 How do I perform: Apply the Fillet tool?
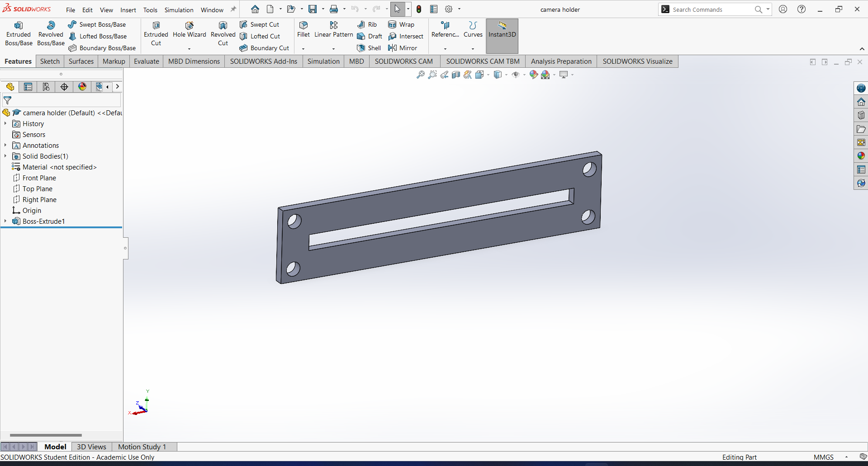point(304,30)
